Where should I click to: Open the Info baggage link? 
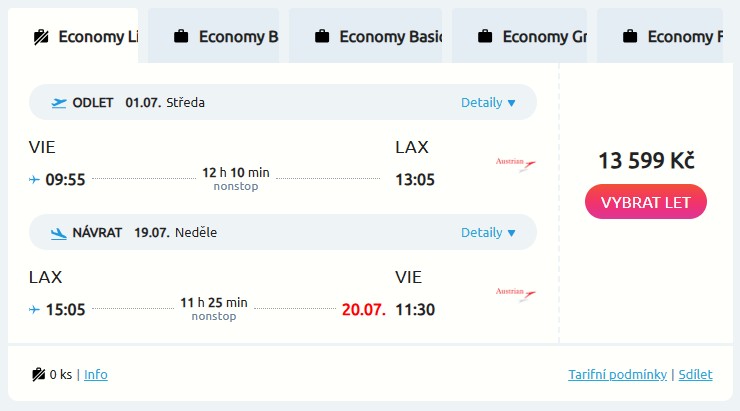[96, 375]
